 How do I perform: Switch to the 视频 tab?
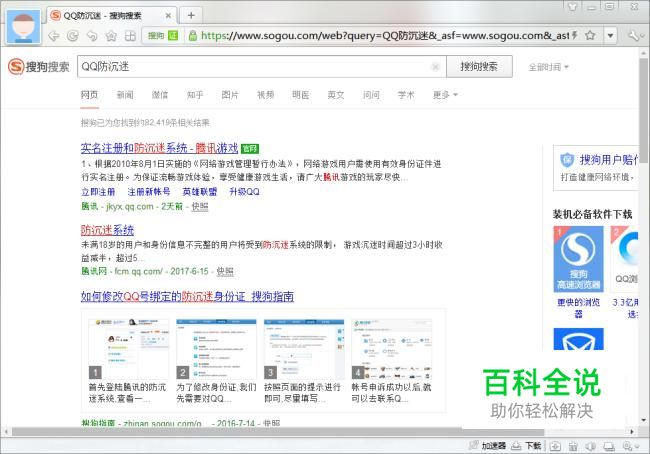pyautogui.click(x=265, y=95)
